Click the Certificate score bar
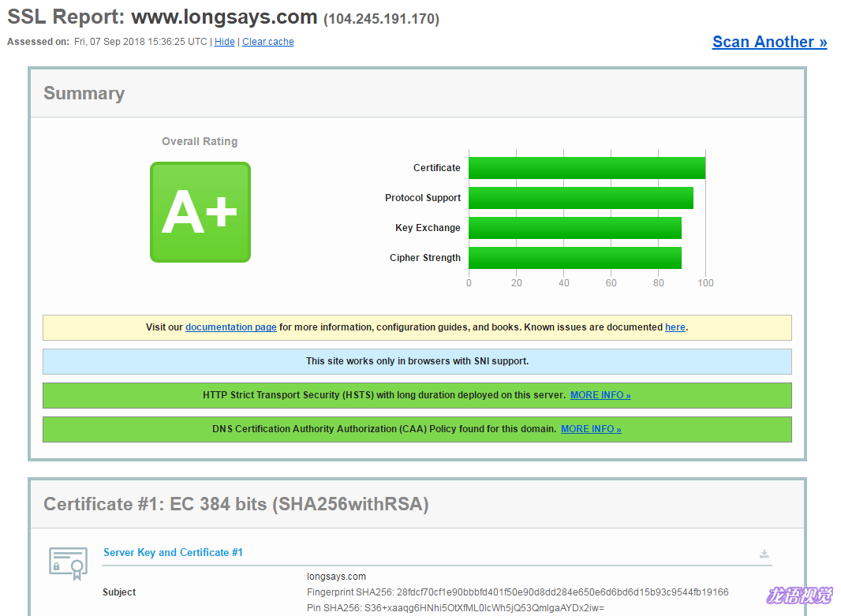The width and height of the screenshot is (841, 616). [587, 168]
